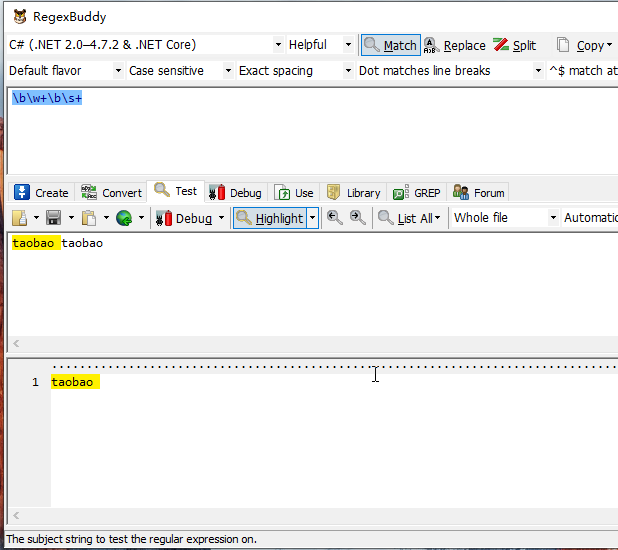Switch to Split mode
618x550 pixels.
point(515,45)
